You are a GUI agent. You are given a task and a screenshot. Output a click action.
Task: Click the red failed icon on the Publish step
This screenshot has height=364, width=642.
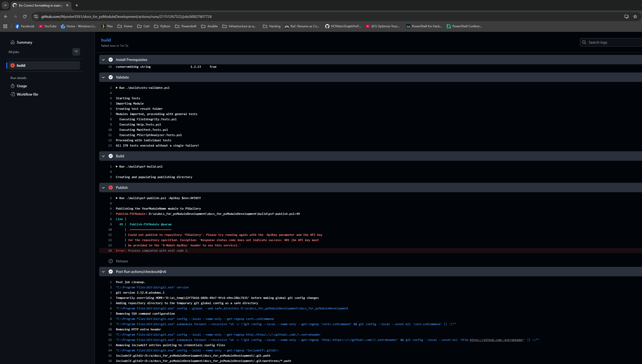[x=111, y=188]
